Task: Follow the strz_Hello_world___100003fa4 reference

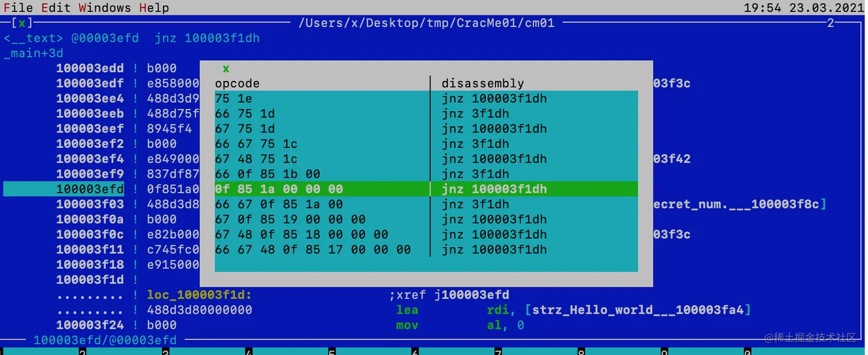Action: [x=638, y=310]
